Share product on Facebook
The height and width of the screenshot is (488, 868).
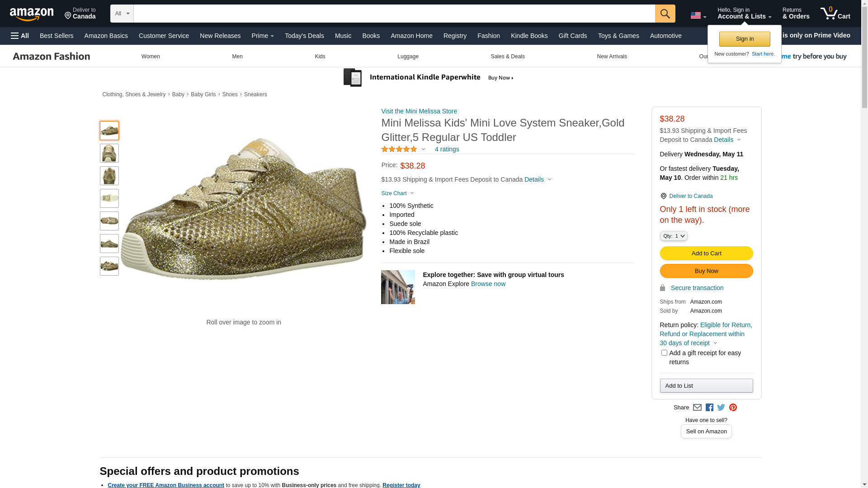(709, 408)
